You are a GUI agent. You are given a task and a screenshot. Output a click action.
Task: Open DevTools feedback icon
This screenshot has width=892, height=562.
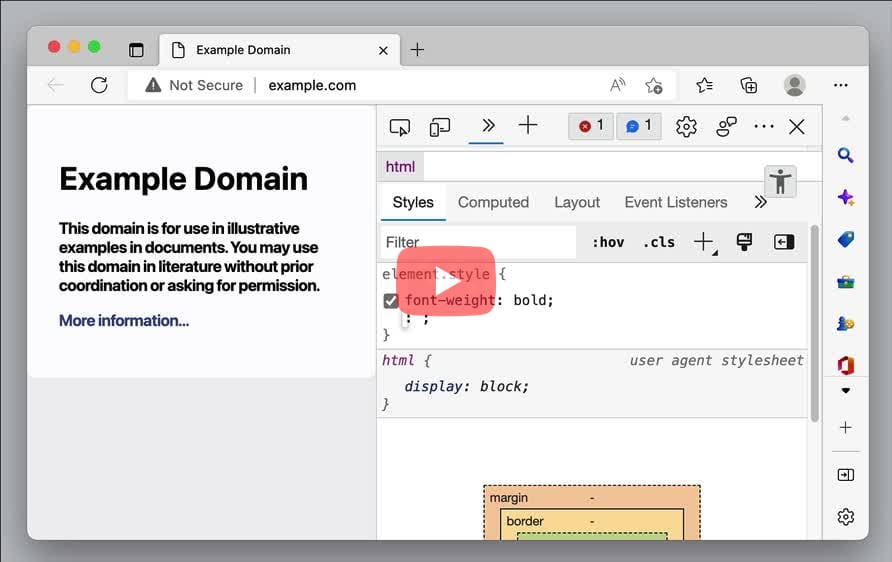tap(726, 126)
